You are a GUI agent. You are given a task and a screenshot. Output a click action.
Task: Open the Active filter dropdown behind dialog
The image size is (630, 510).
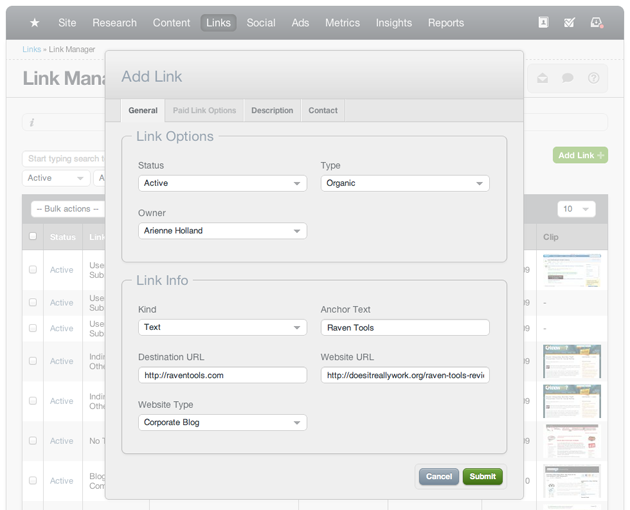(56, 178)
